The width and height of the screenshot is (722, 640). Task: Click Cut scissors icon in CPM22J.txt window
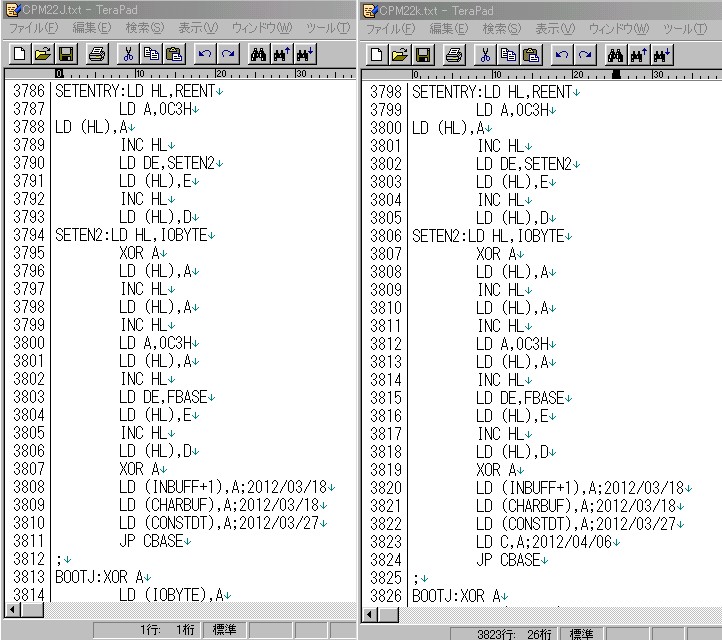(x=128, y=54)
